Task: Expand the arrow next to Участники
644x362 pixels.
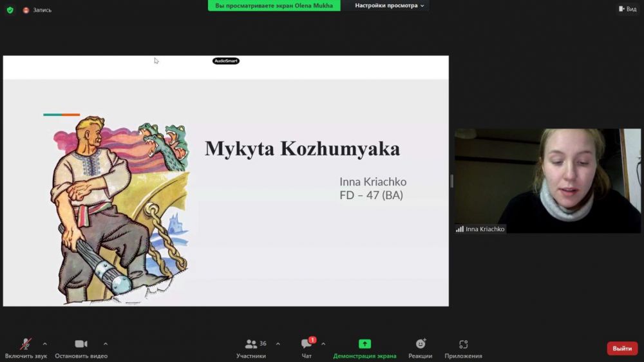Action: (278, 343)
